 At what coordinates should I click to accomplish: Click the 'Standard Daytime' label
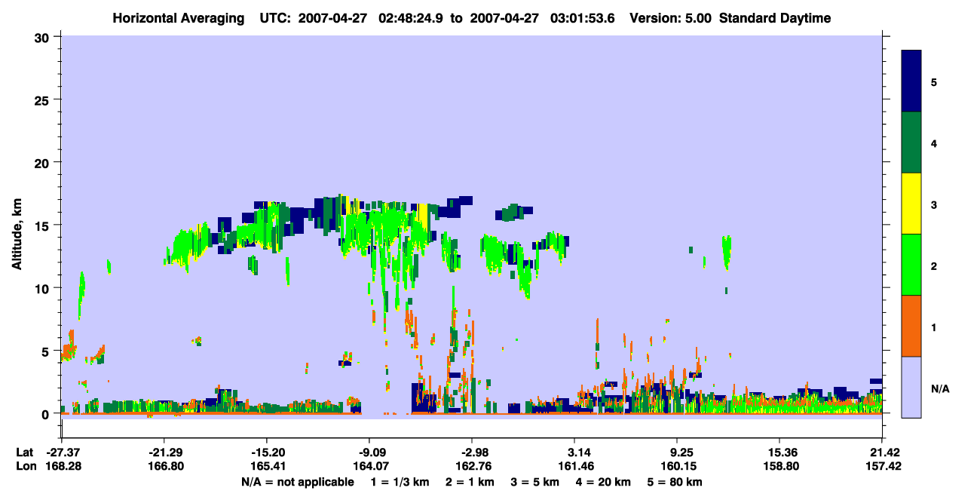pyautogui.click(x=775, y=18)
